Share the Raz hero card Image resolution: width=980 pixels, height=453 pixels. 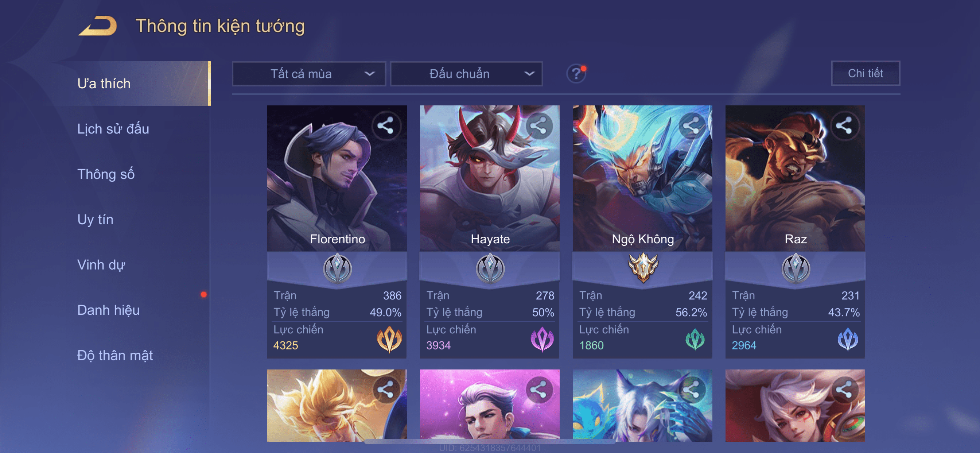844,125
